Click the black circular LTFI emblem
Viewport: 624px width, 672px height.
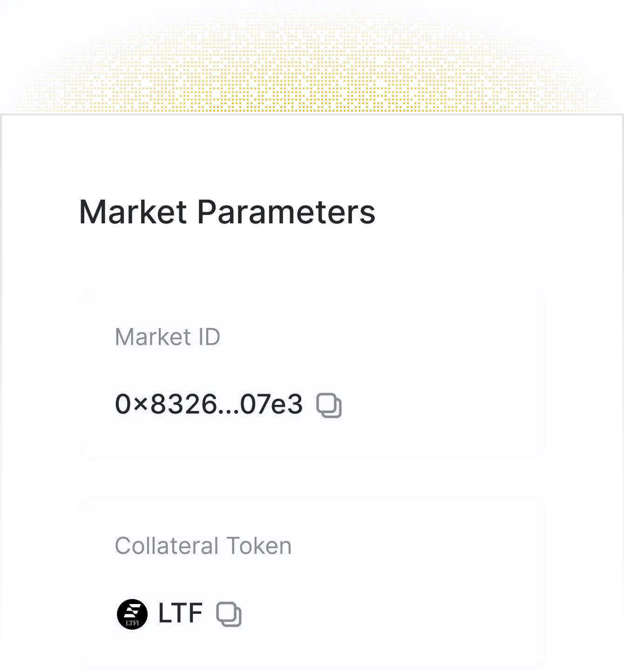point(132,614)
